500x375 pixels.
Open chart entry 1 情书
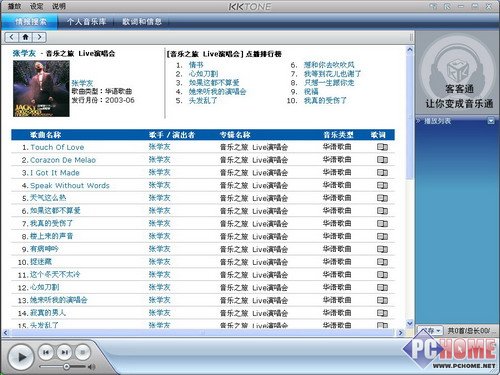tap(196, 65)
